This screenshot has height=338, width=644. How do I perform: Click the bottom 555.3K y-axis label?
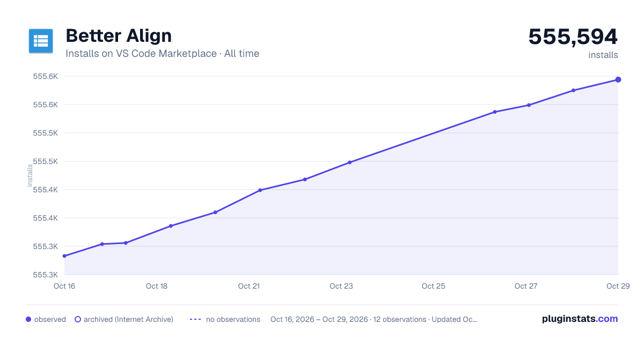[46, 275]
